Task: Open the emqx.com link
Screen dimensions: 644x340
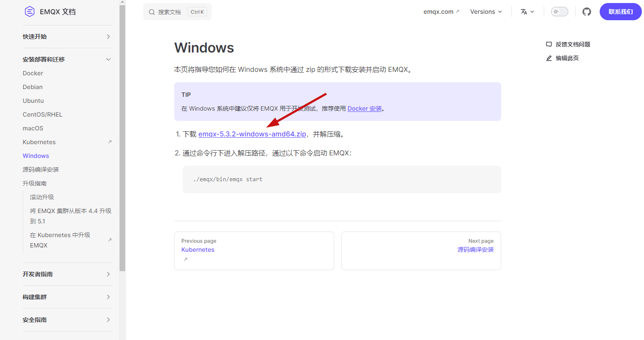Action: pos(438,12)
